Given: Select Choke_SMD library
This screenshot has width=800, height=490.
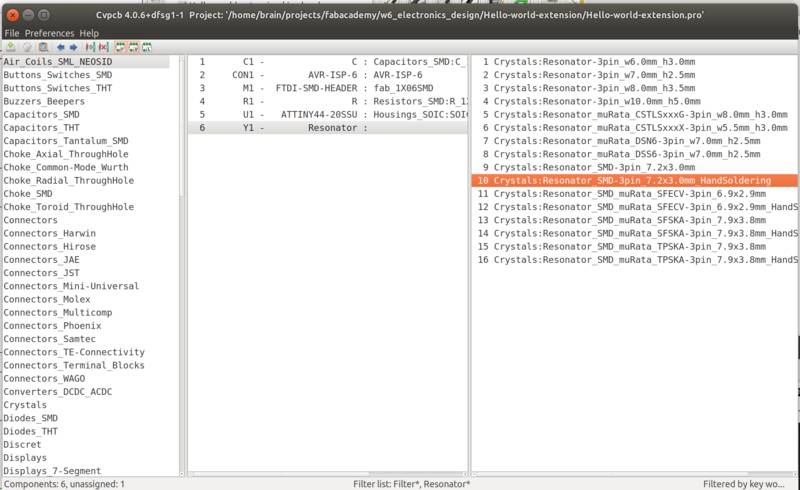Looking at the screenshot, I should point(28,194).
